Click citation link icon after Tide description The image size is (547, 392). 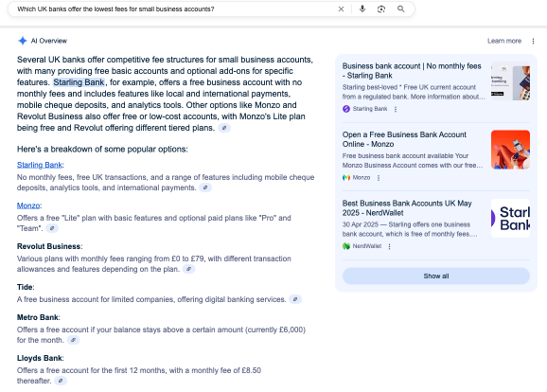295,299
